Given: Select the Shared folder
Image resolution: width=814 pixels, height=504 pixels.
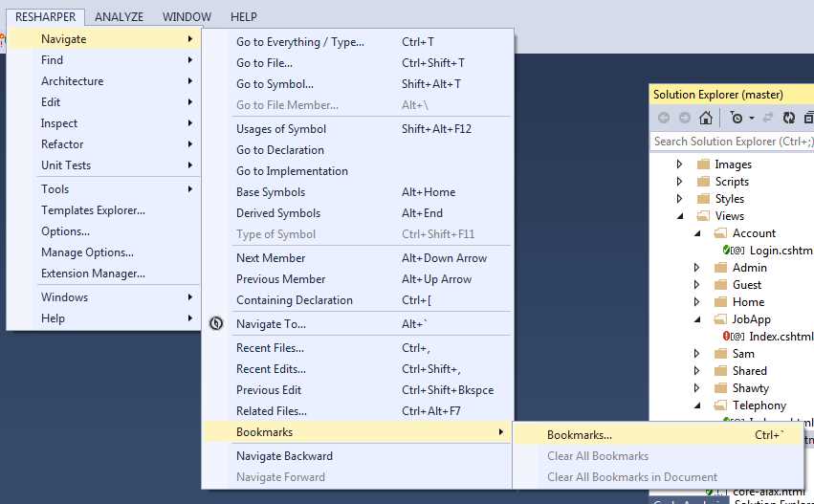Looking at the screenshot, I should pos(749,371).
